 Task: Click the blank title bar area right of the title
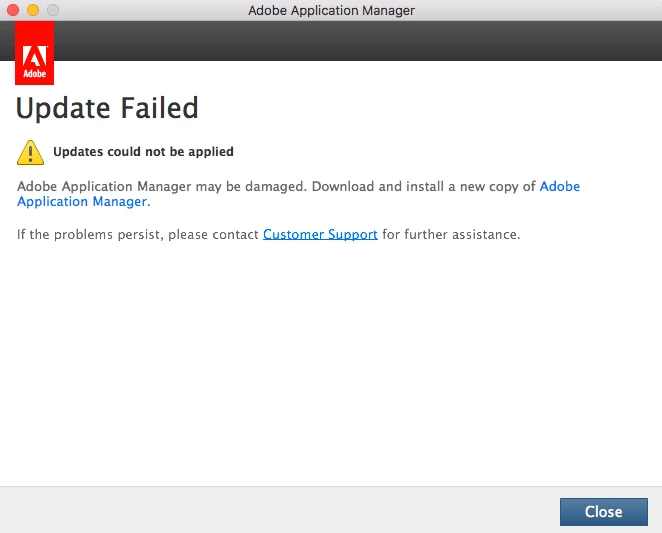click(x=538, y=10)
